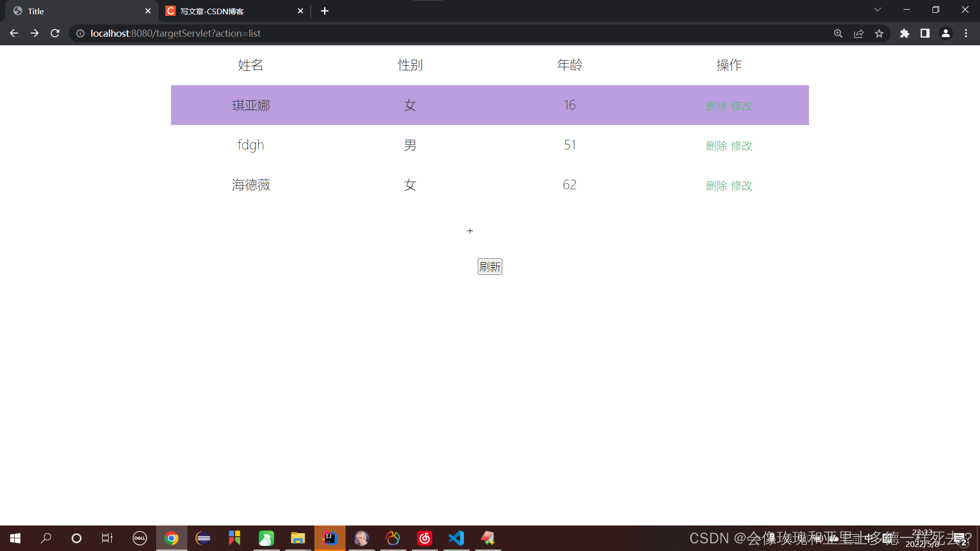Open the Chrome three-dot menu

966,33
